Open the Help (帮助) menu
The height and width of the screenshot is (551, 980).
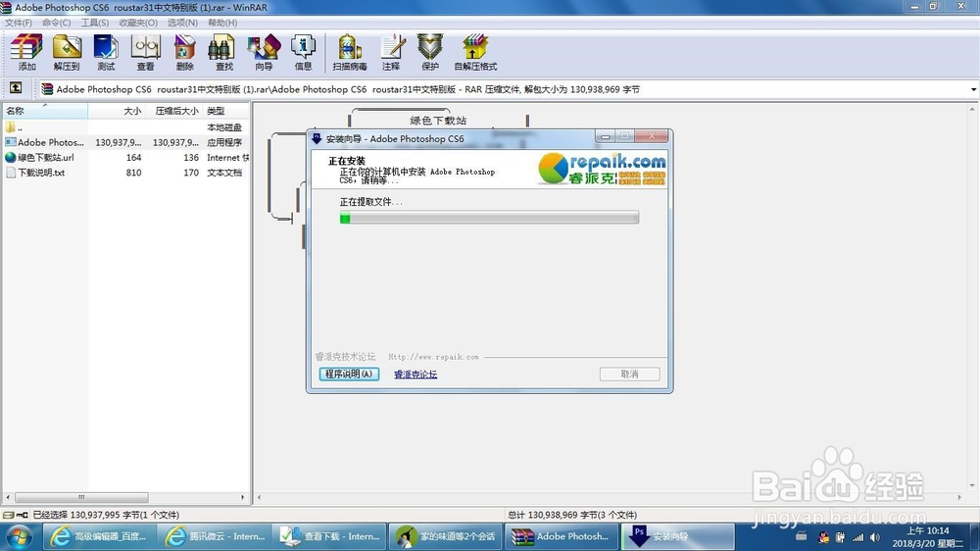[222, 23]
